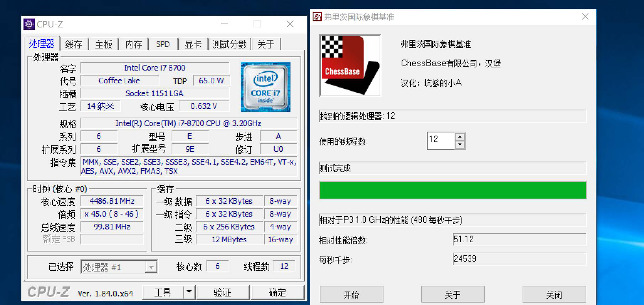The width and height of the screenshot is (644, 305).
Task: Click the 确定 button in CPU-Z
Action: point(278,292)
